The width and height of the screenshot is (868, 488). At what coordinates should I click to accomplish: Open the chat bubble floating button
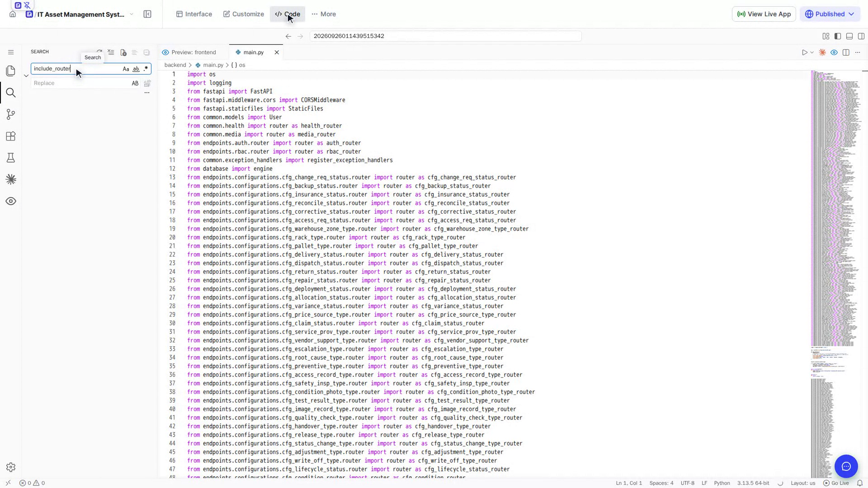click(x=846, y=466)
